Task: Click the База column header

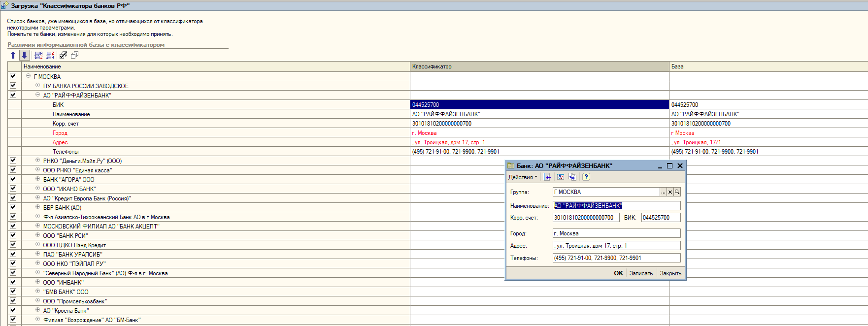Action: pos(768,66)
